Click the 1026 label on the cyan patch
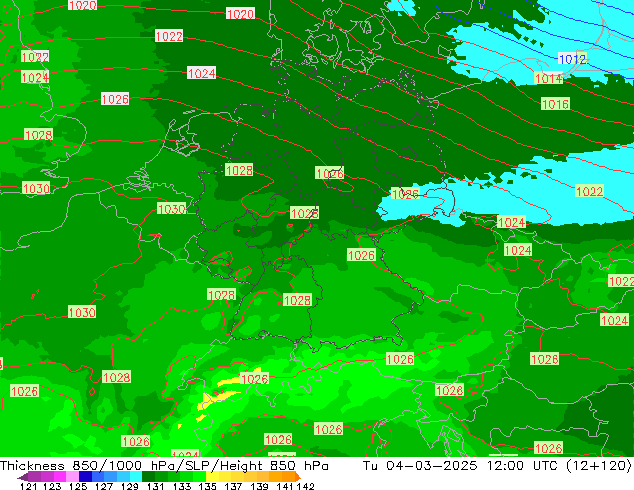Screen dimensions: 634x490 click(x=405, y=194)
